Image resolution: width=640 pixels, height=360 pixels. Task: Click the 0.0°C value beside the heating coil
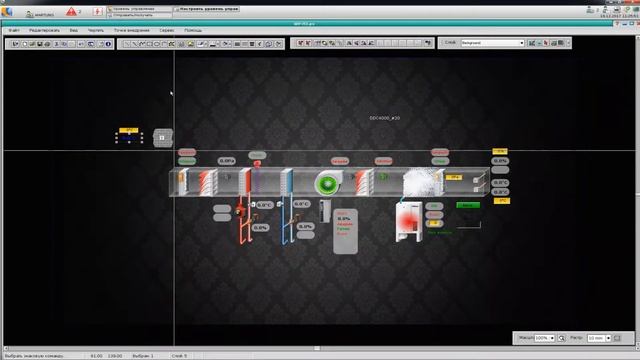point(264,205)
